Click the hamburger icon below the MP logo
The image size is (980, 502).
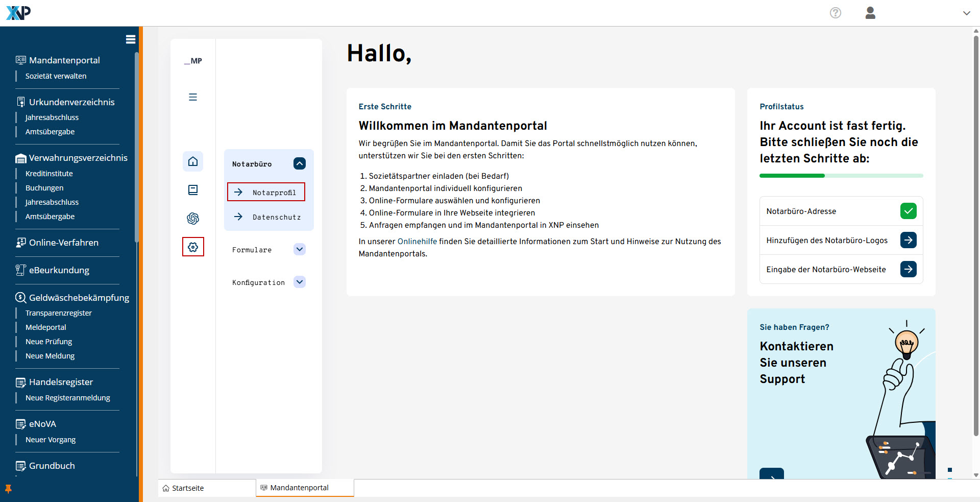click(193, 97)
